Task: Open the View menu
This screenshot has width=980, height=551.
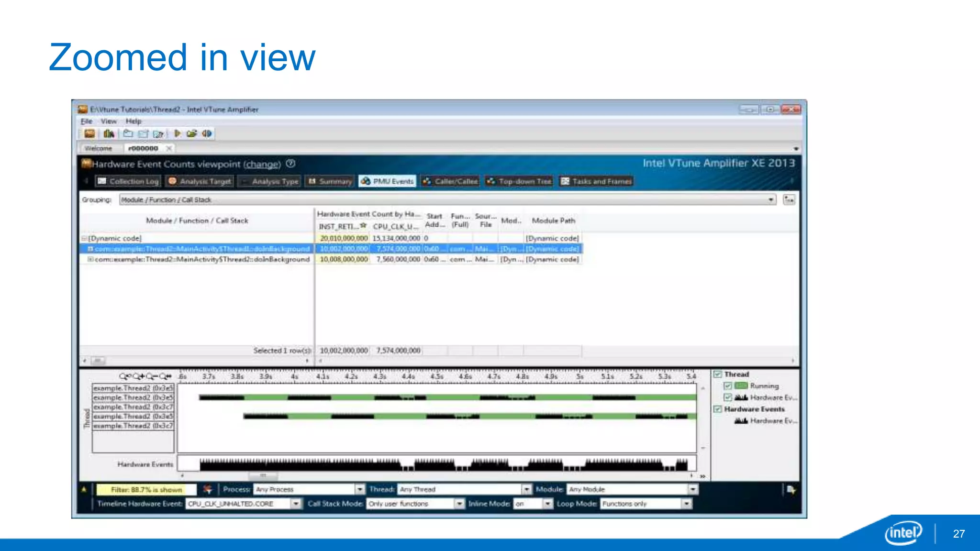Action: click(x=109, y=121)
